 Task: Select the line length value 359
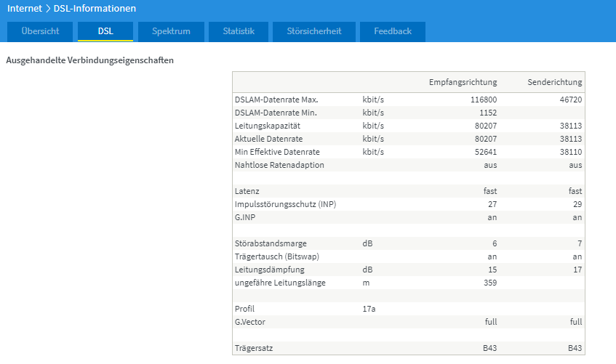(490, 283)
